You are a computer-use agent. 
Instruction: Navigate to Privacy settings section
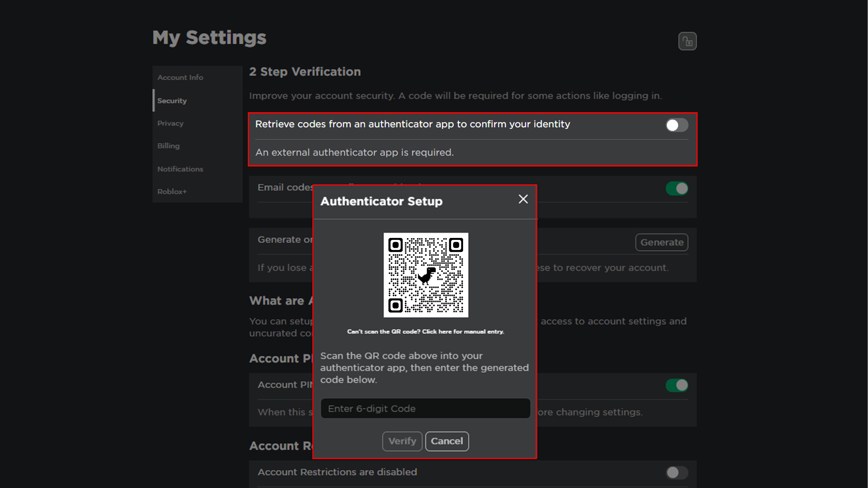point(170,123)
